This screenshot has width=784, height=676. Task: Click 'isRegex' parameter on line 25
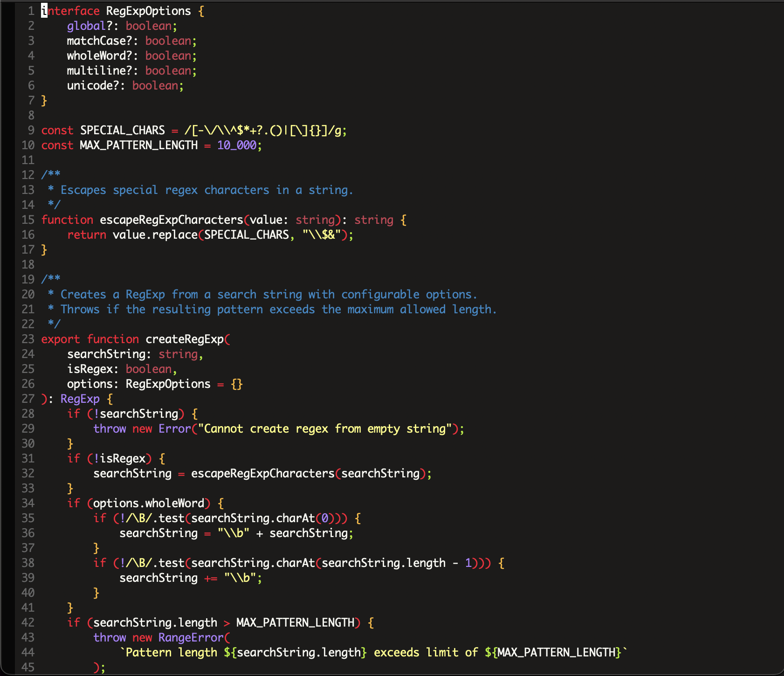click(x=90, y=369)
